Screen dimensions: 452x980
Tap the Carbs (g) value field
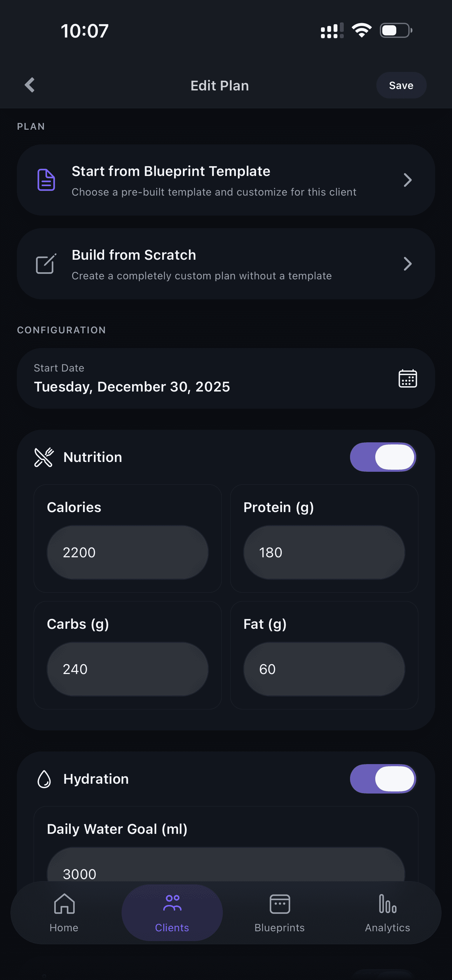pos(128,669)
